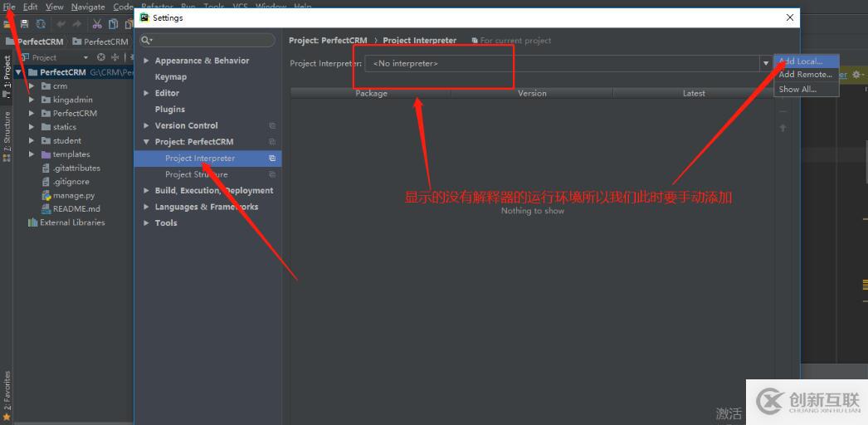Click the Cut scissors icon

(97, 24)
